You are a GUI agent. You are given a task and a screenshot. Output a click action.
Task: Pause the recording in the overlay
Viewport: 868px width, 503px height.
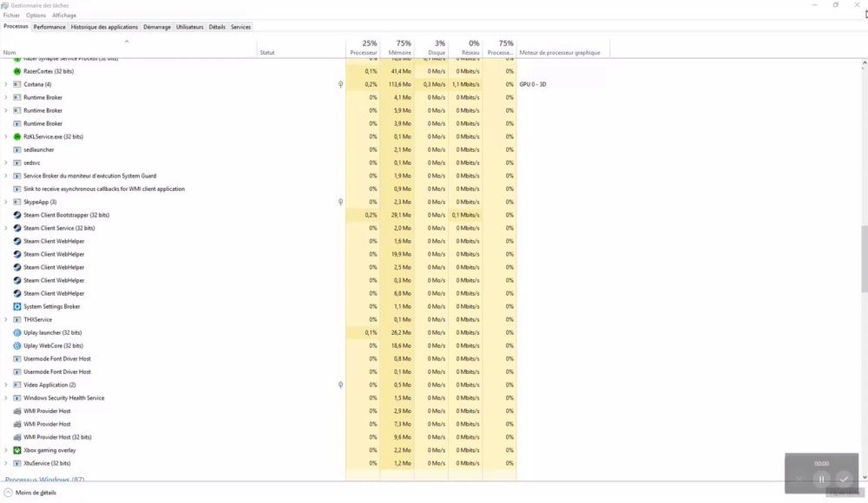click(x=821, y=479)
